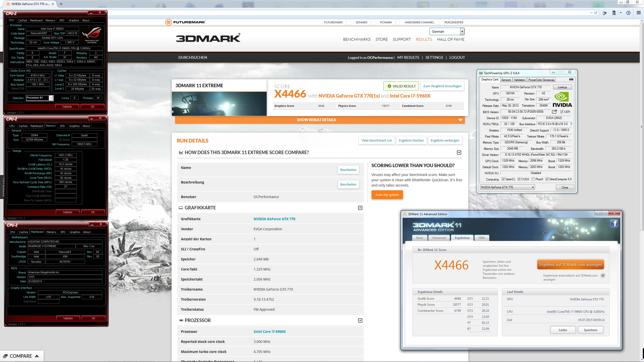Click the GPU-Z title bar app icon

[x=481, y=73]
